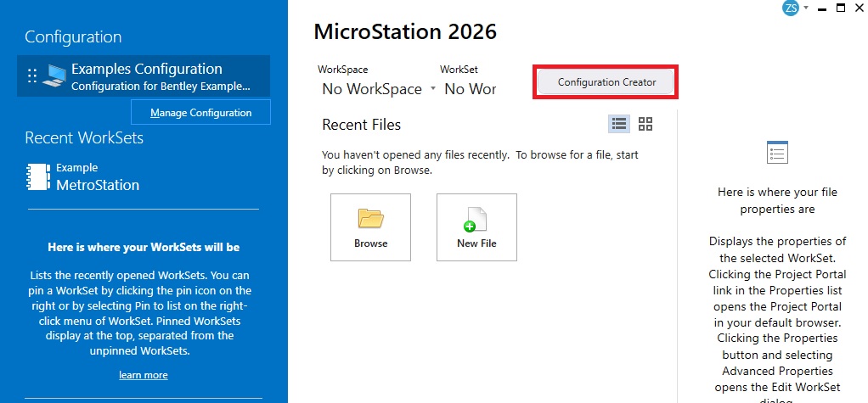
Task: Click the file properties icon in right panel
Action: [x=777, y=153]
